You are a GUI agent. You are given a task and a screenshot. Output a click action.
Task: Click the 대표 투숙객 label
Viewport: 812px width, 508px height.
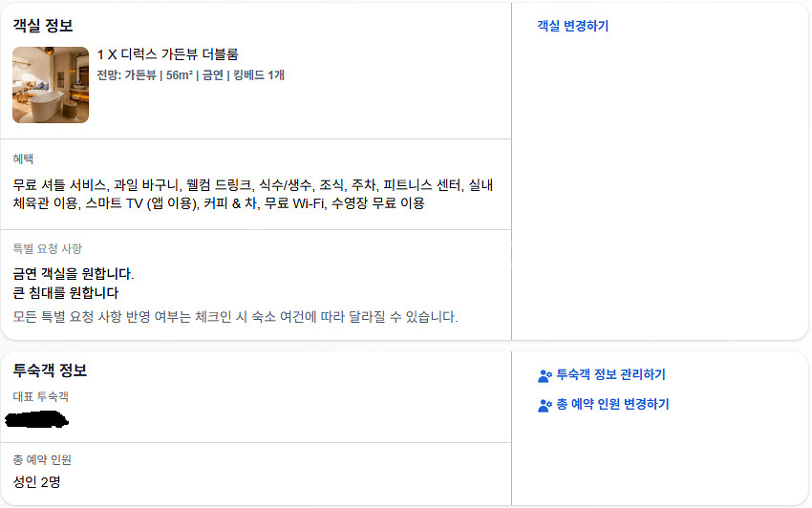click(40, 396)
